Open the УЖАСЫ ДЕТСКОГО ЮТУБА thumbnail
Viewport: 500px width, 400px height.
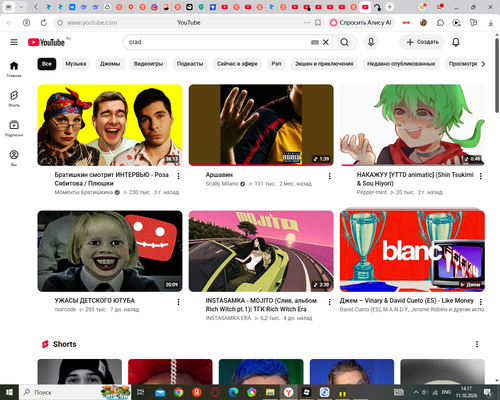click(110, 251)
